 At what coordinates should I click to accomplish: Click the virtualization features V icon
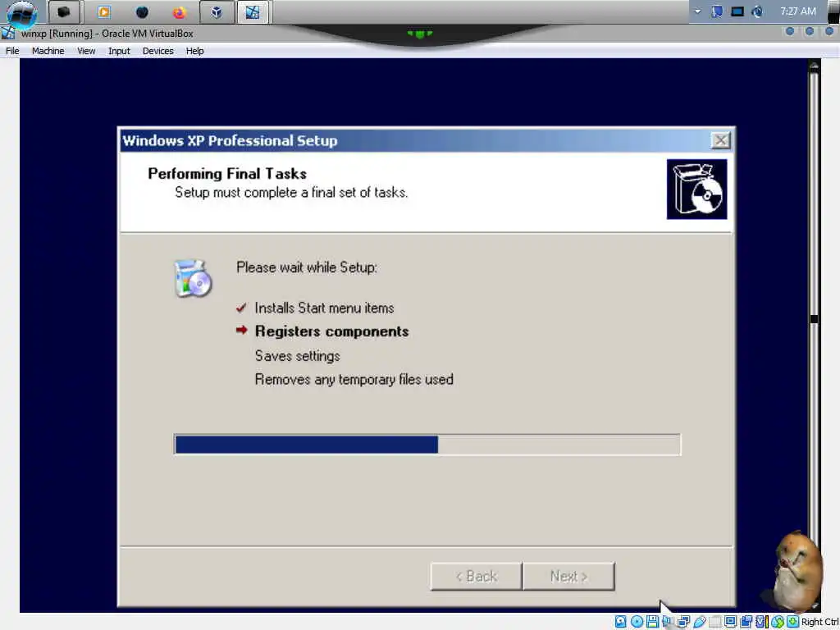pos(761,622)
